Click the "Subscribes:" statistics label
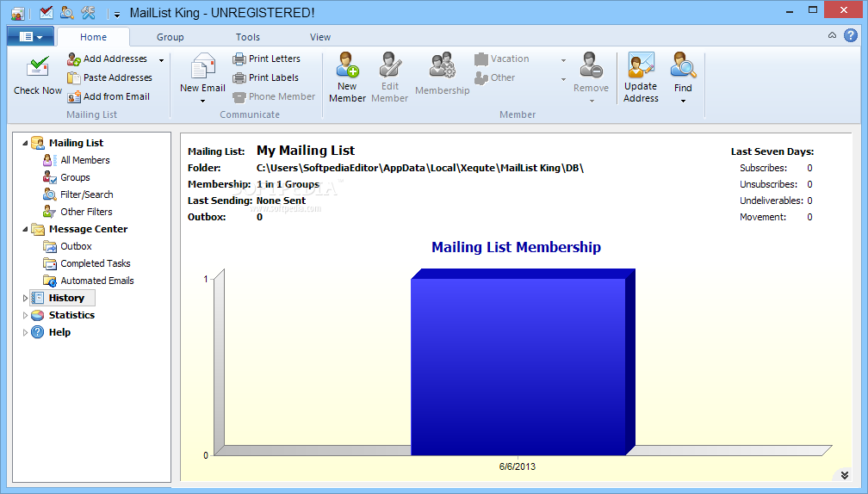This screenshot has height=494, width=868. click(x=763, y=168)
